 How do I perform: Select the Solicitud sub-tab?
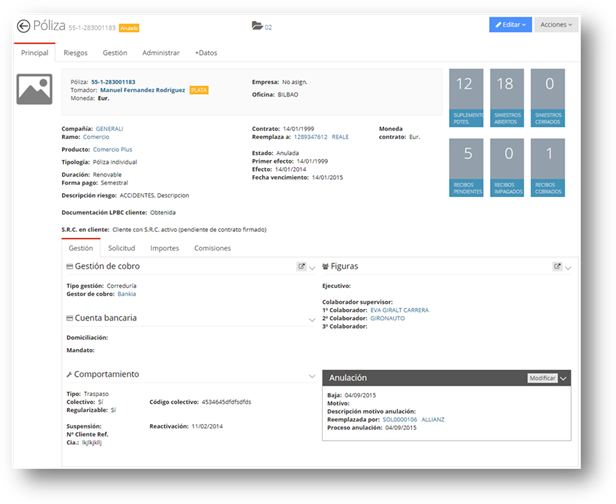point(121,248)
